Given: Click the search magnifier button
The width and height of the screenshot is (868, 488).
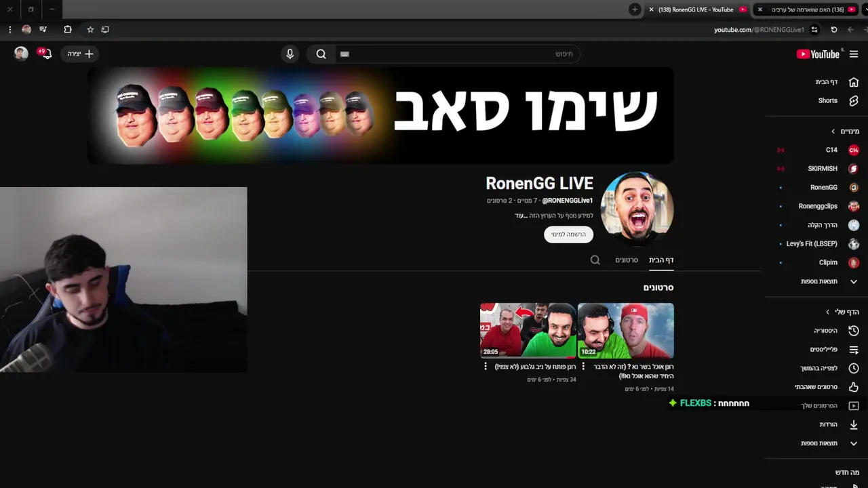Looking at the screenshot, I should pos(321,54).
